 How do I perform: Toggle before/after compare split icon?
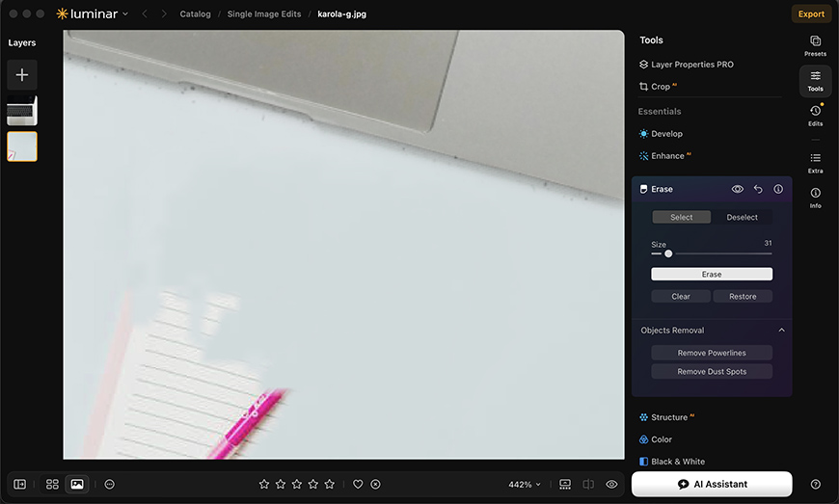(588, 484)
